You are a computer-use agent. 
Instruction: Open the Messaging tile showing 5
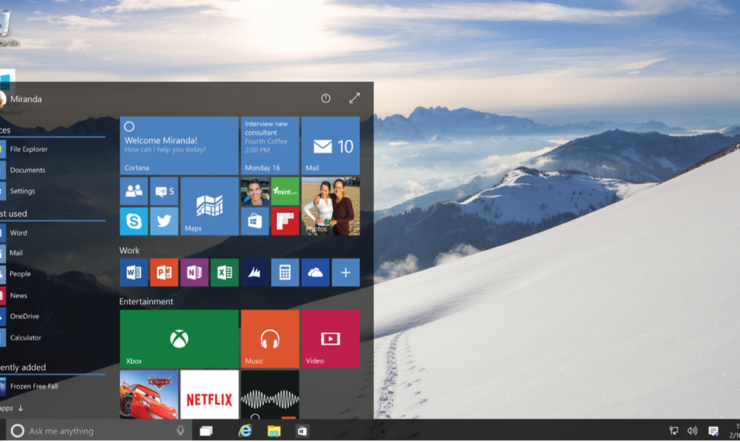click(x=164, y=191)
